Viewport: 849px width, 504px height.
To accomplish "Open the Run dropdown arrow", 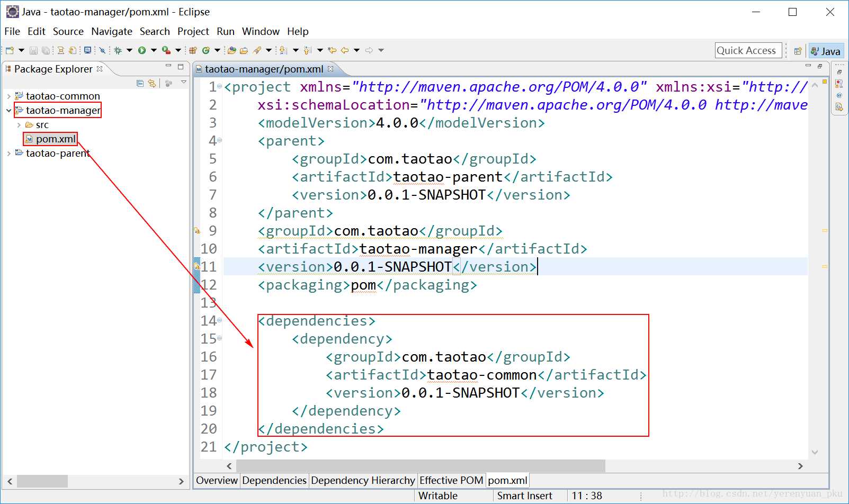I will tap(154, 50).
